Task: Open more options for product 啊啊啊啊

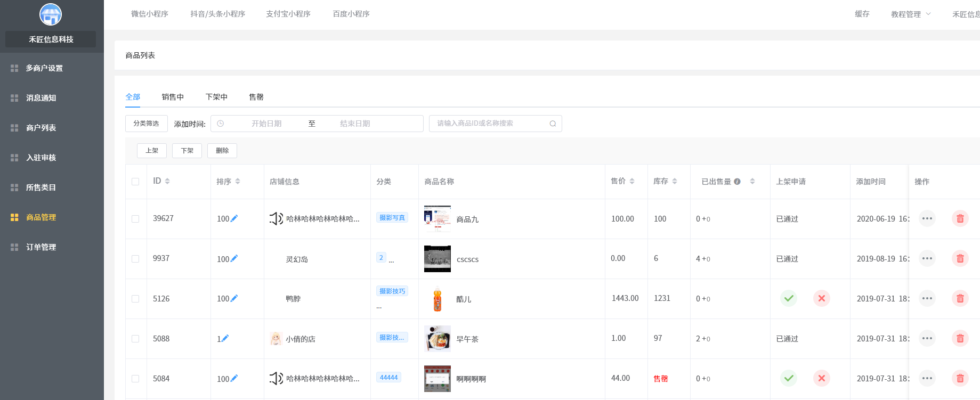Action: point(927,378)
